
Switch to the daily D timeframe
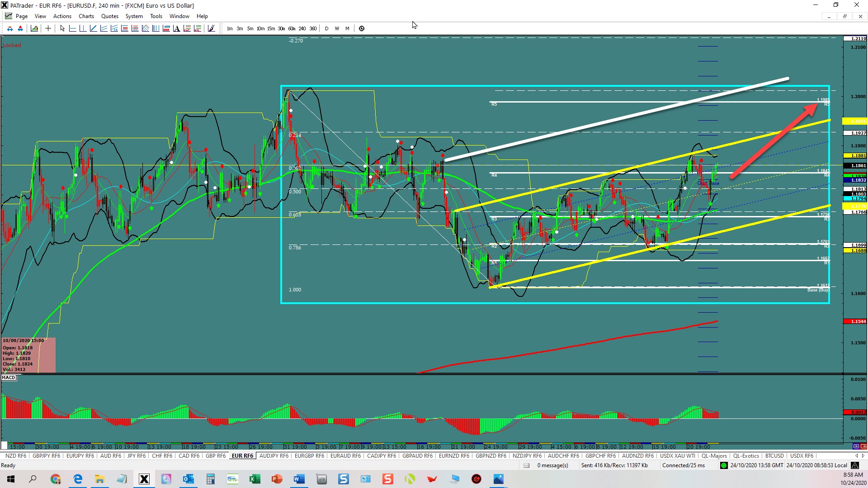coord(327,28)
